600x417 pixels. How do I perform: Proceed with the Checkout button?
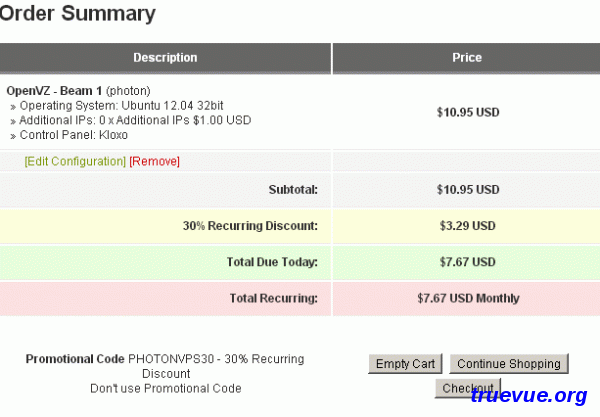(x=467, y=388)
